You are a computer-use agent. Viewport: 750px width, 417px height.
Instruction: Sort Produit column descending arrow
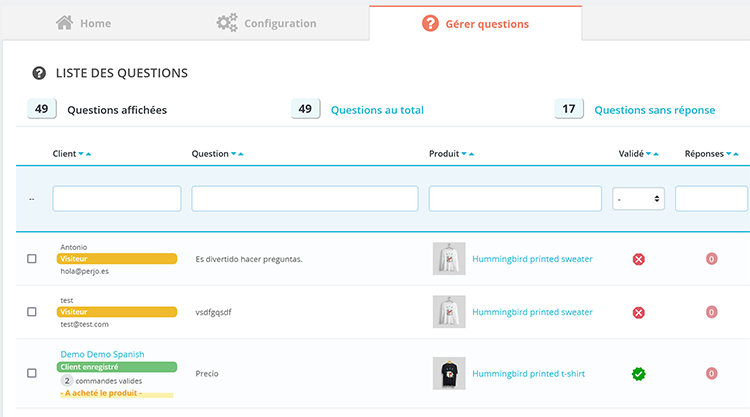(464, 154)
